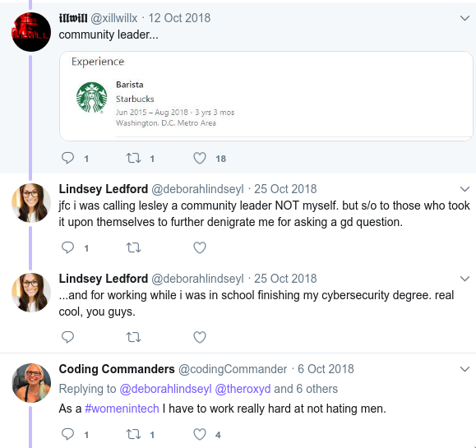Reply to illwill's community leader tweet
476x448 pixels.
pos(67,158)
